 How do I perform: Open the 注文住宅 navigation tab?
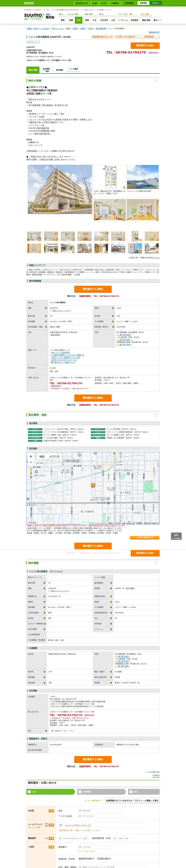point(104,20)
